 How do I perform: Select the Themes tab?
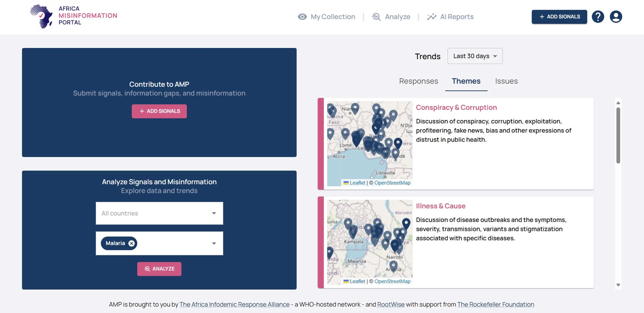pos(466,81)
